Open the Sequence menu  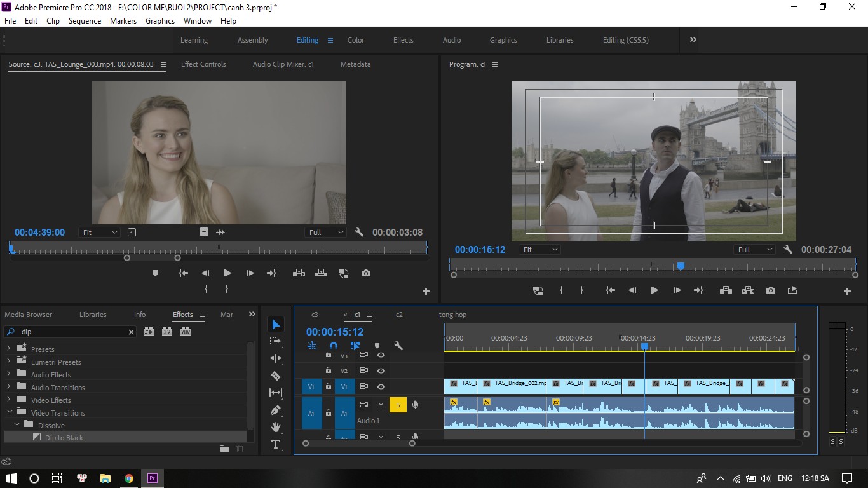click(85, 21)
